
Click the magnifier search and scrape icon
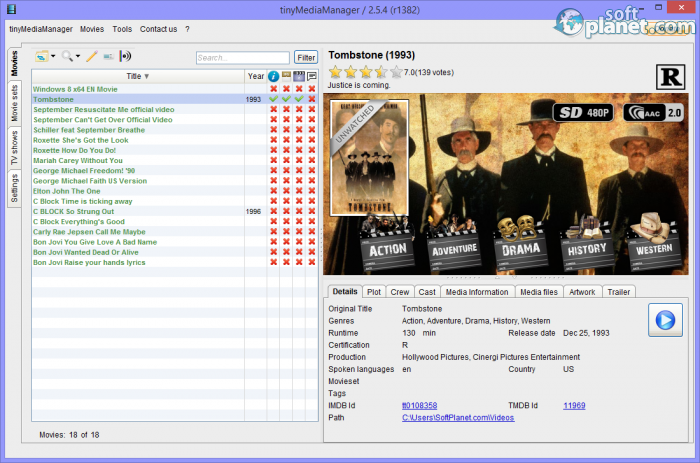point(67,56)
